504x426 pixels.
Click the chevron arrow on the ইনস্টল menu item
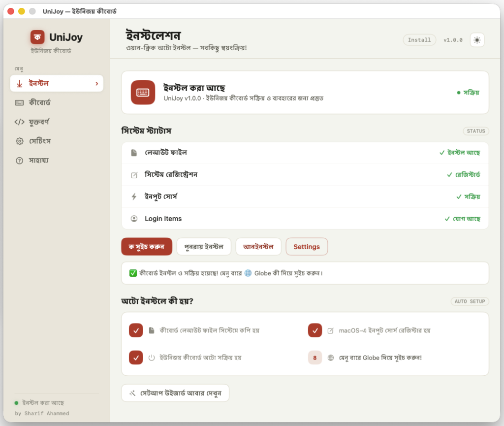97,84
